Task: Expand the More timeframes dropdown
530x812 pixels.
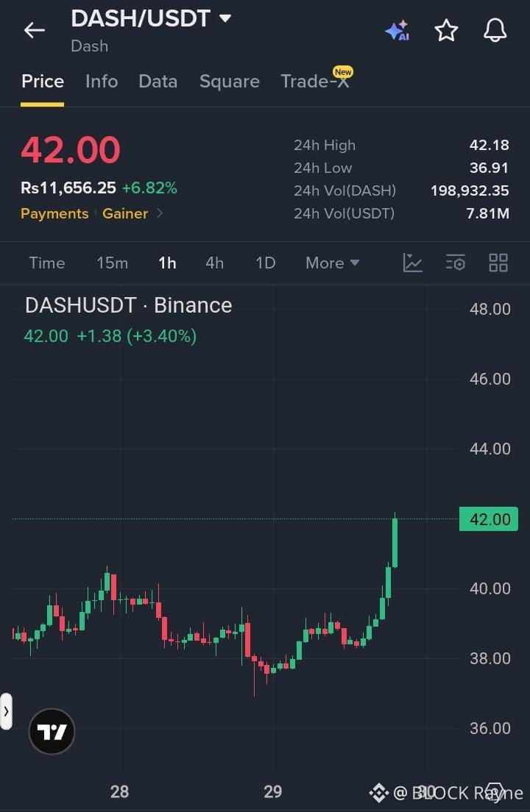Action: point(332,263)
